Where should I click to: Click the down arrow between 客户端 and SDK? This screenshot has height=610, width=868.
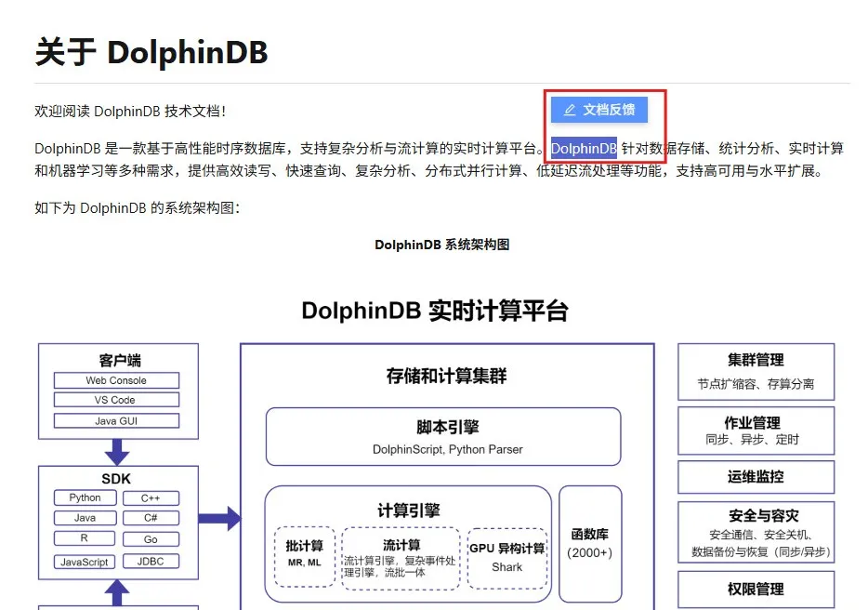pos(117,452)
